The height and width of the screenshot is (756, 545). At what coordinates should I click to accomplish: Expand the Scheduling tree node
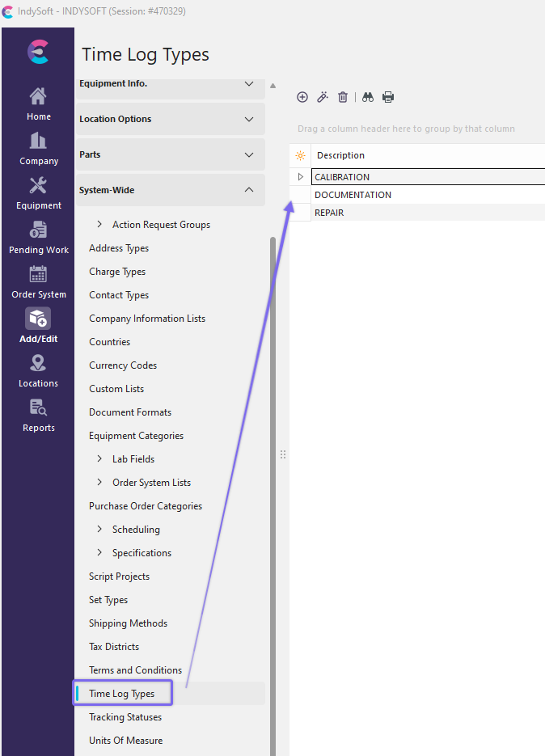click(x=99, y=530)
